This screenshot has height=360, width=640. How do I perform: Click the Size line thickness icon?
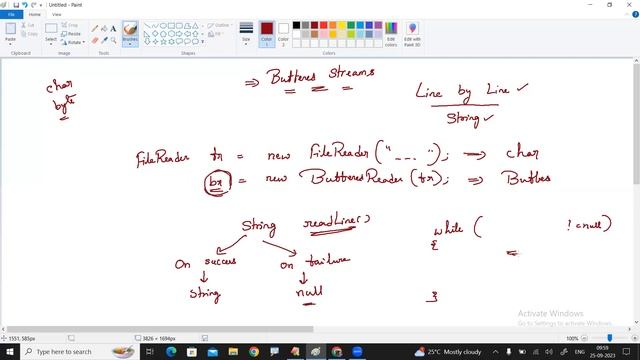pos(246,28)
